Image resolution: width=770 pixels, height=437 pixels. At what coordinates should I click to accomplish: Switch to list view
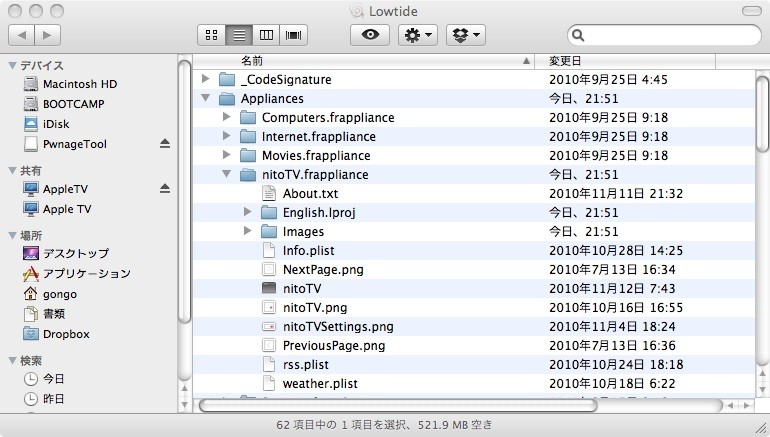click(239, 35)
